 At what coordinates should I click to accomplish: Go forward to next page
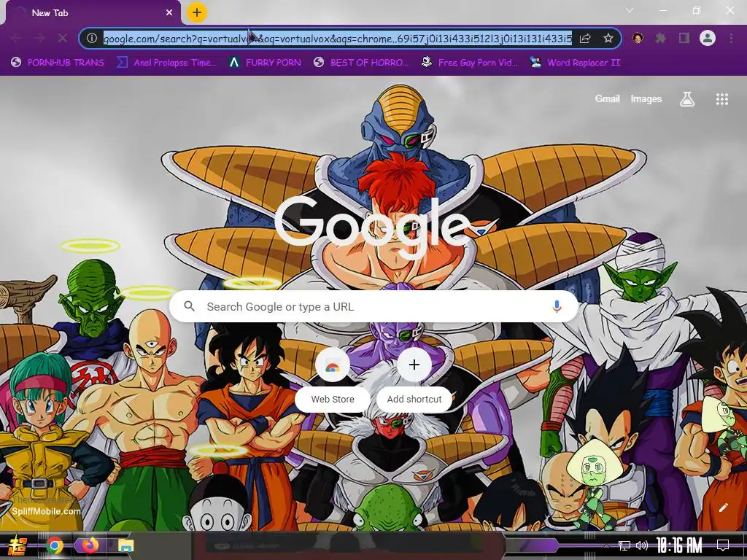click(39, 38)
